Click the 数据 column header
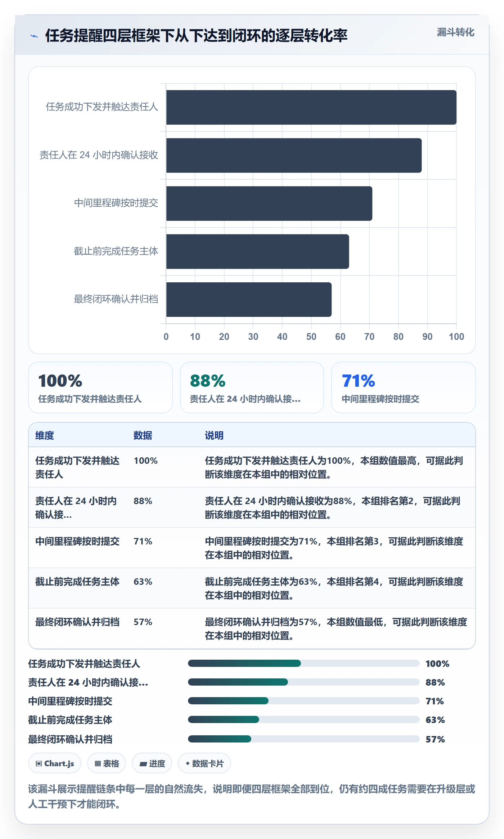The height and width of the screenshot is (839, 504). (x=143, y=435)
